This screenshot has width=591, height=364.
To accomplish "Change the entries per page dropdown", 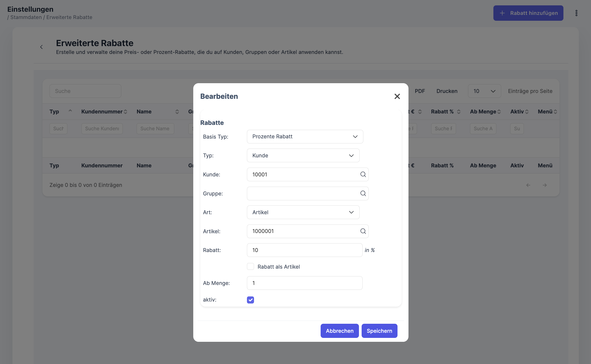I will click(x=484, y=91).
